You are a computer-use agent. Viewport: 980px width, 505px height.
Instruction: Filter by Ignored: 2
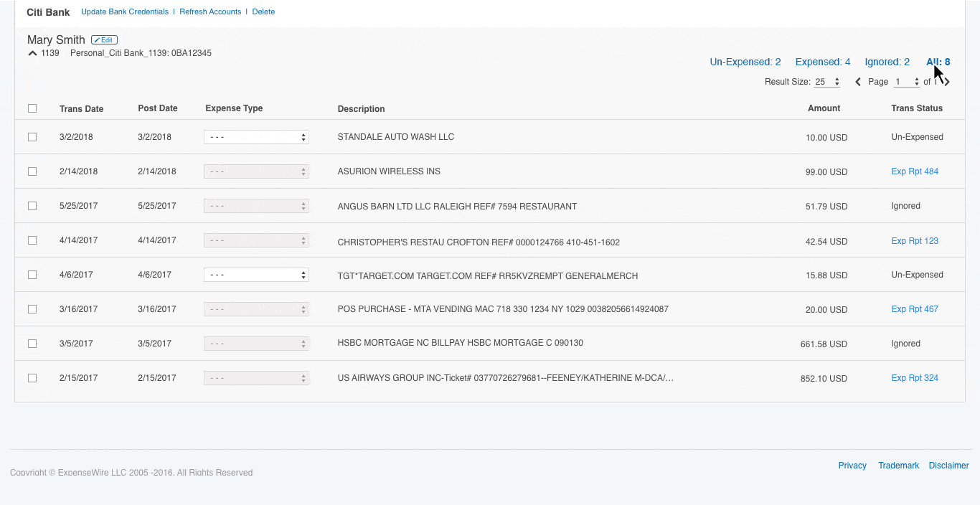click(x=887, y=62)
